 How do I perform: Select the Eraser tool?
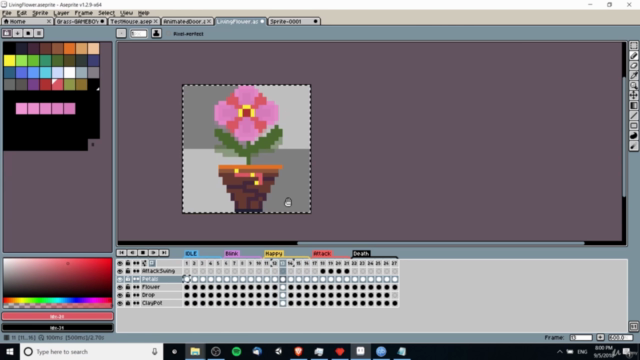[633, 65]
